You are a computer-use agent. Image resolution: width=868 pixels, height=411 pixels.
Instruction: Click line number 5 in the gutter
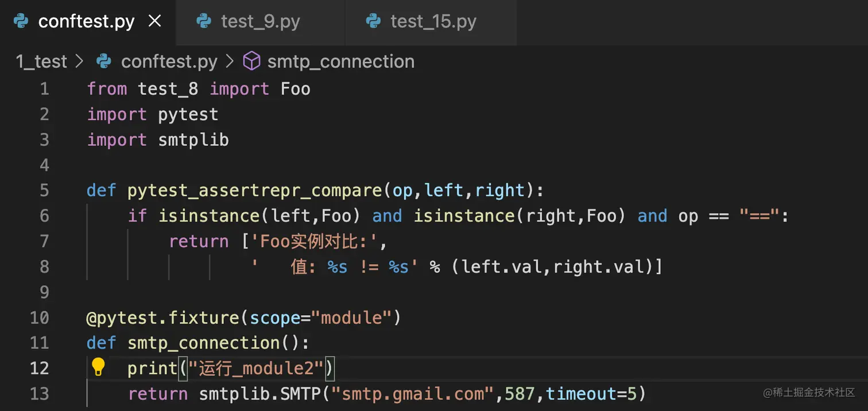point(44,190)
